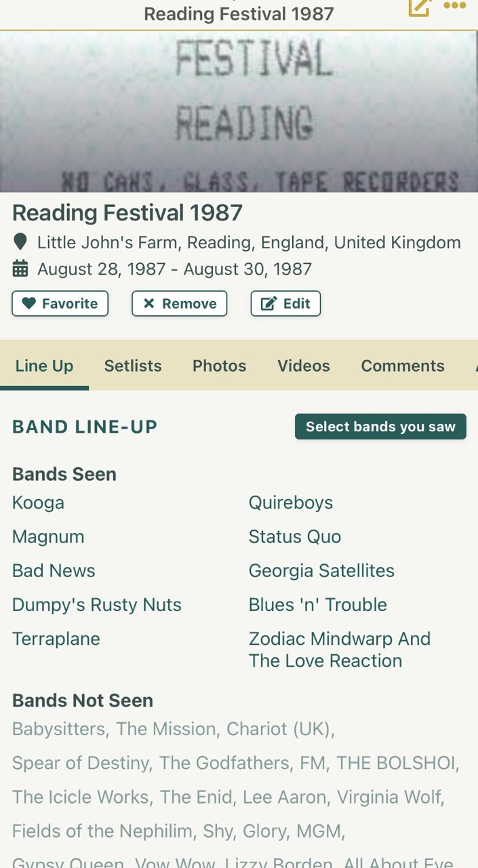This screenshot has width=478, height=868.
Task: Select the Line Up tab
Action: pos(44,366)
